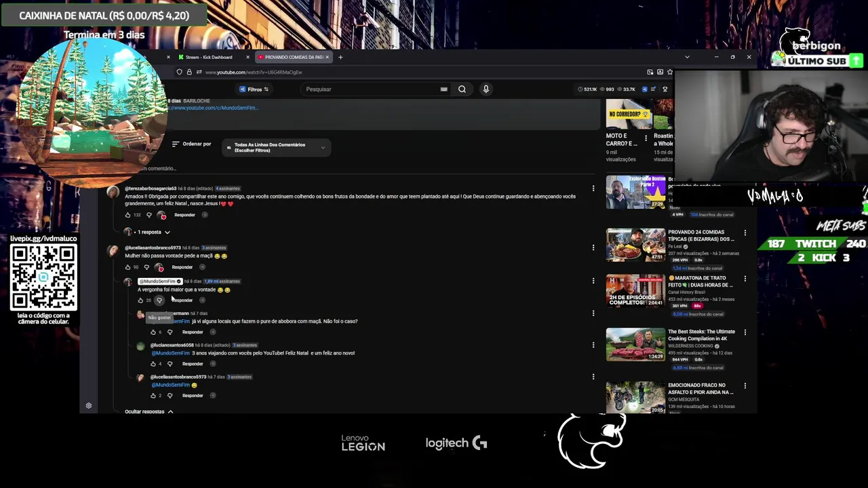This screenshot has width=868, height=488.
Task: Click @lucianosantos6058 username
Action: [172, 345]
